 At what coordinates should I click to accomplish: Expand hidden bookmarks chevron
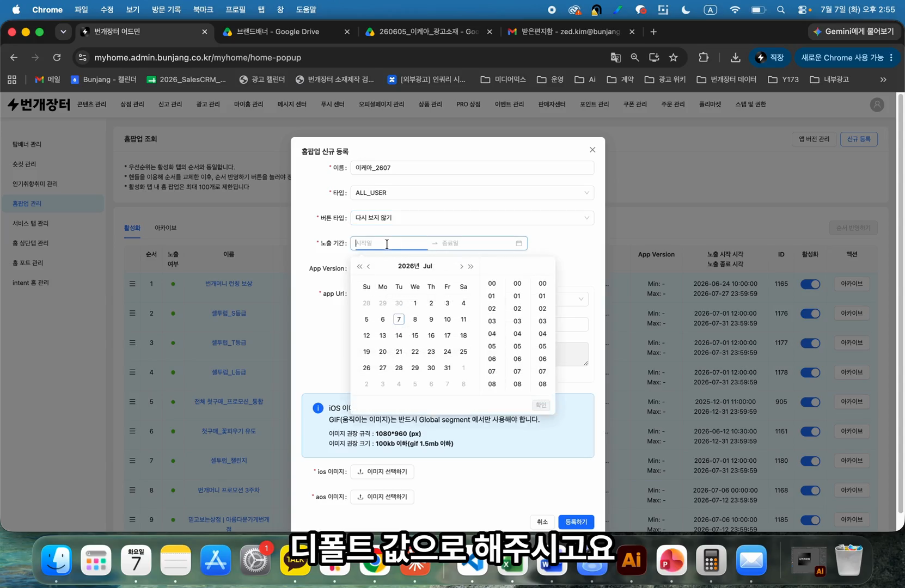[883, 79]
